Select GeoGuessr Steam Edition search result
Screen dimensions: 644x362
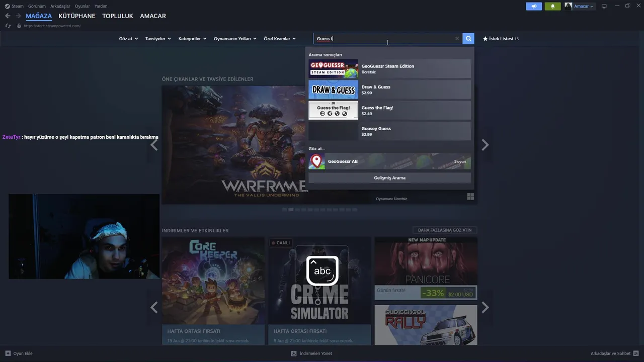[389, 69]
